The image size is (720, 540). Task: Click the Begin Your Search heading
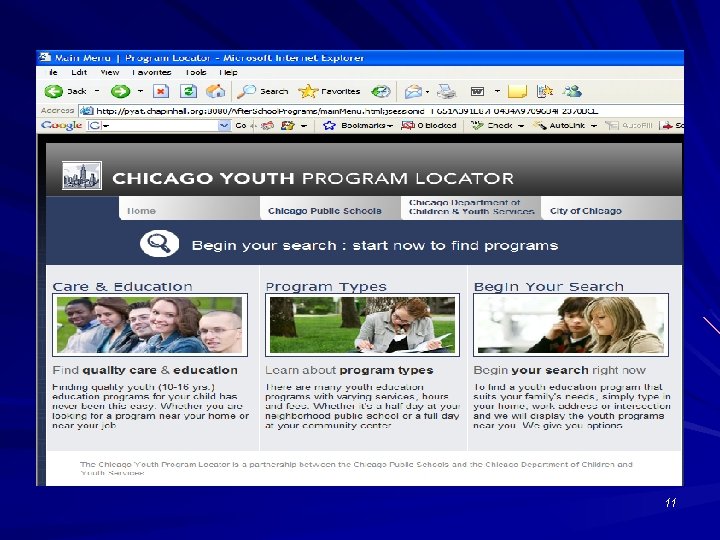[x=549, y=287]
